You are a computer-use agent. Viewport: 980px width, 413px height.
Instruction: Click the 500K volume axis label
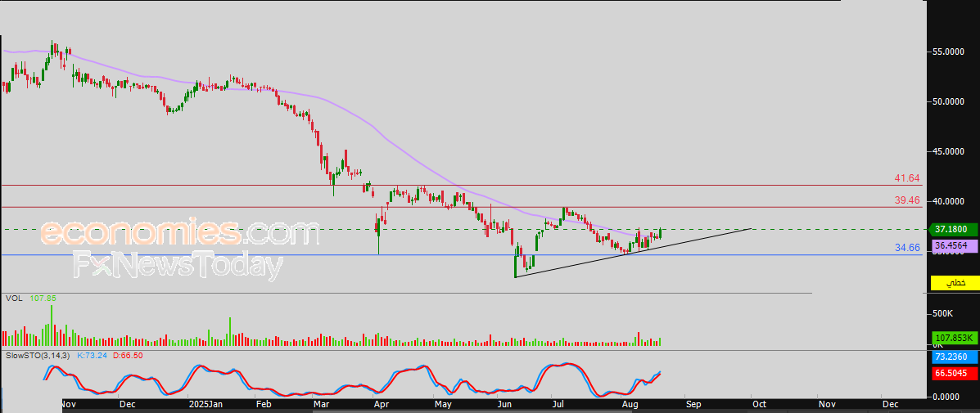click(x=942, y=312)
